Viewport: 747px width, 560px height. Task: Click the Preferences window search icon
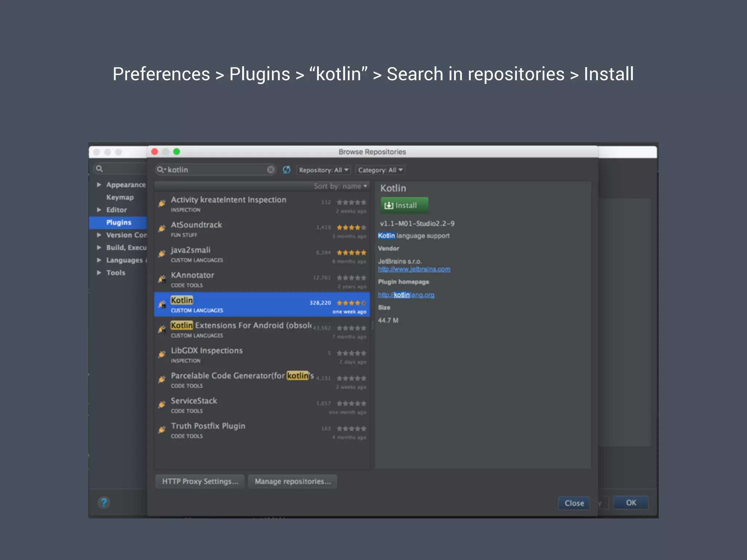99,168
